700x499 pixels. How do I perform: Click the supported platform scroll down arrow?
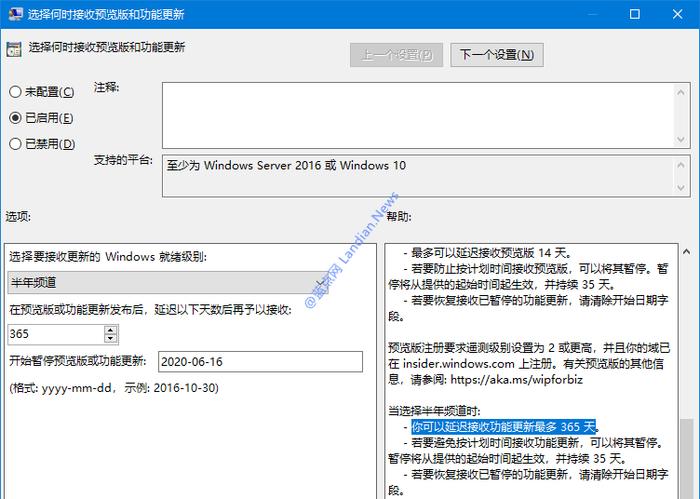pos(680,187)
